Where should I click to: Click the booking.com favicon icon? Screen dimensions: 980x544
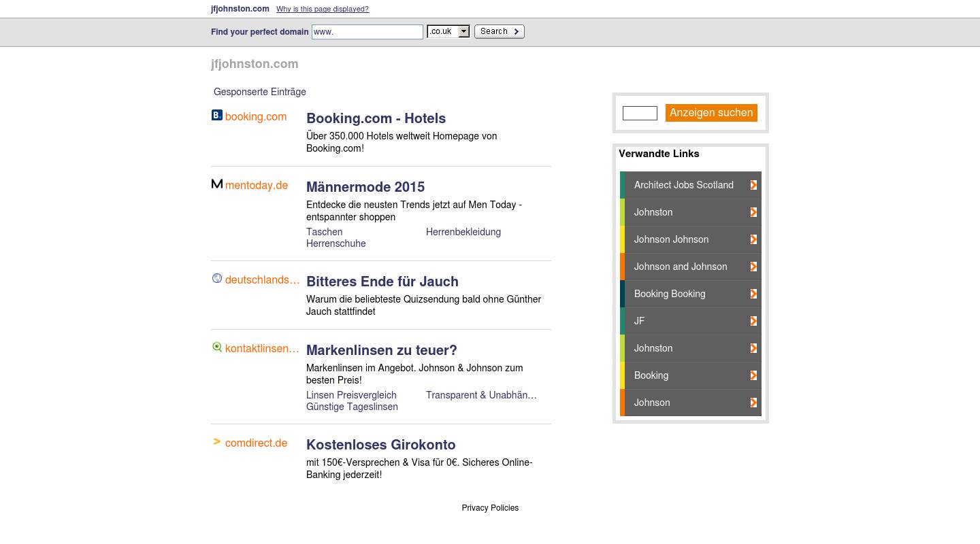pos(217,116)
